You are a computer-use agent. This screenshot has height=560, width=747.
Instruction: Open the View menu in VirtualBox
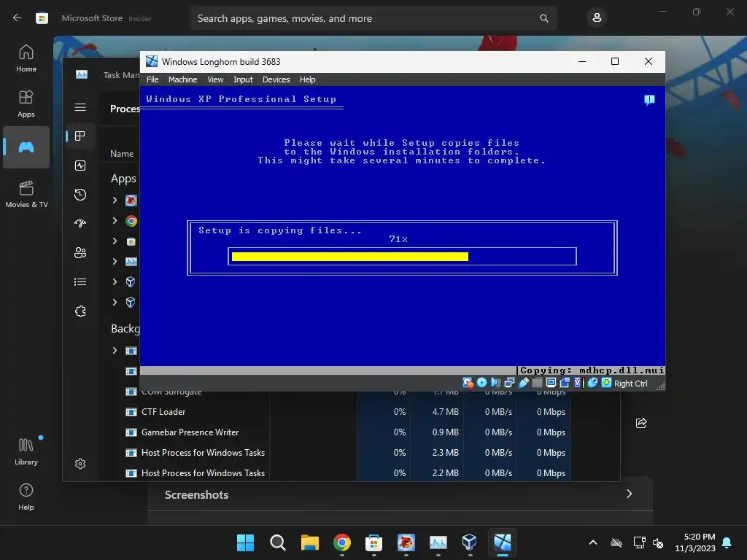click(x=215, y=79)
